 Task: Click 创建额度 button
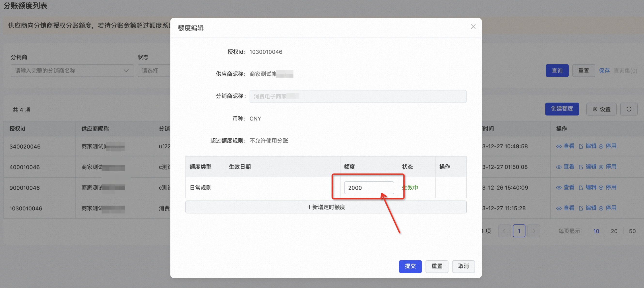pyautogui.click(x=562, y=109)
